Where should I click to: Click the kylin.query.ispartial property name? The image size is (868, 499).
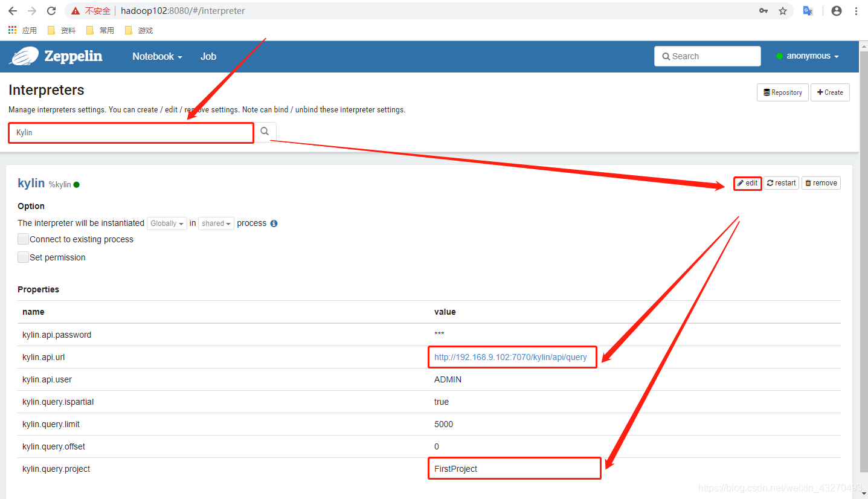coord(58,402)
